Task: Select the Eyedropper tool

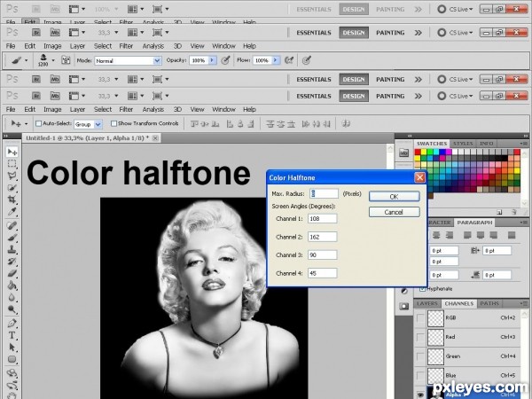Action: (x=12, y=212)
